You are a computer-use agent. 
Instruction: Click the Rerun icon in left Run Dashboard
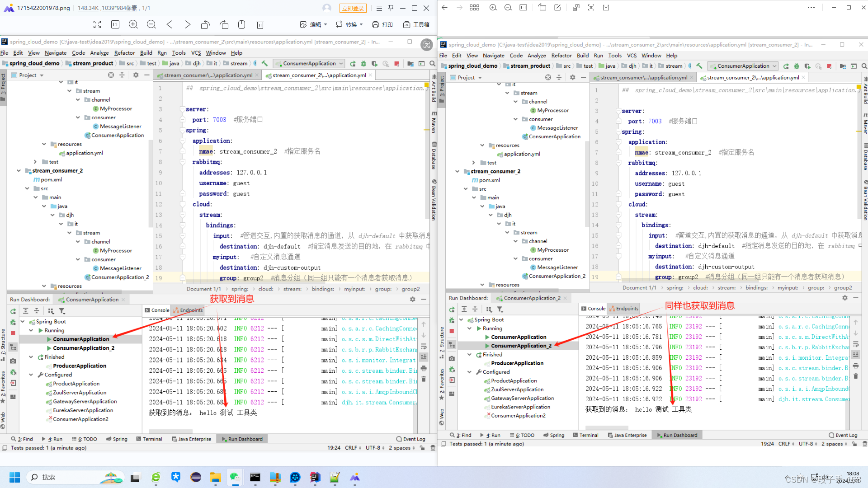tap(13, 311)
